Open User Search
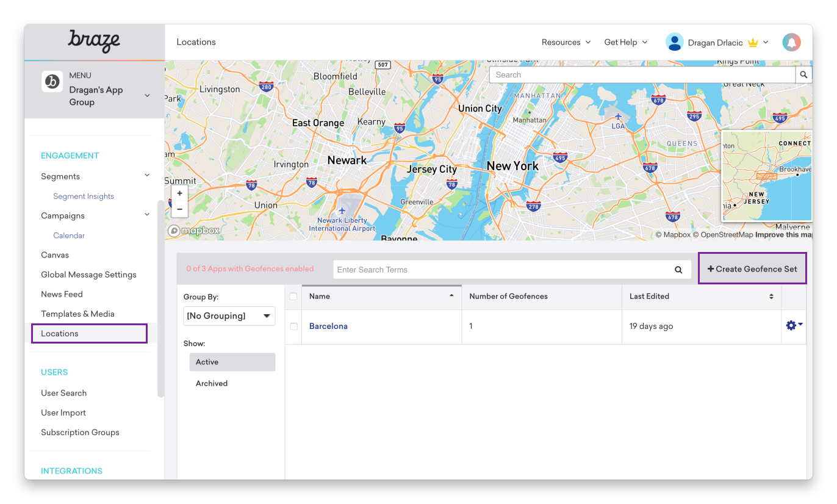837x504 pixels. point(63,393)
